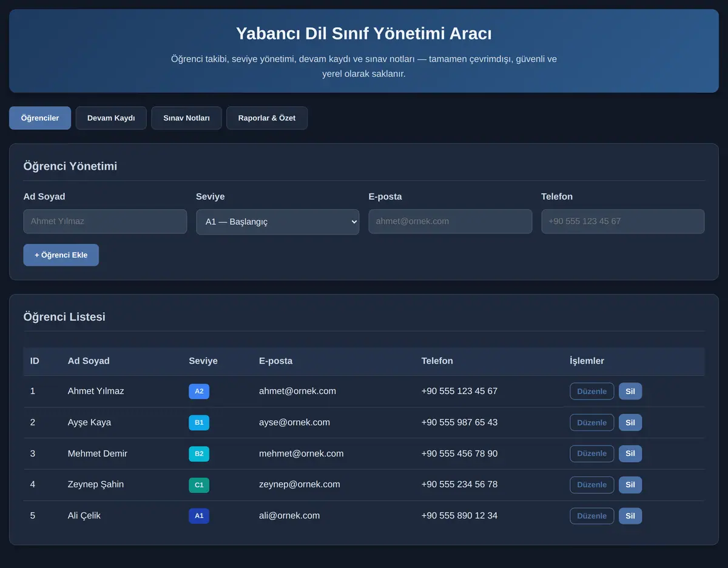Edit Ahmet Yılmaz with Düzenle
Viewport: 728px width, 568px height.
click(x=592, y=392)
